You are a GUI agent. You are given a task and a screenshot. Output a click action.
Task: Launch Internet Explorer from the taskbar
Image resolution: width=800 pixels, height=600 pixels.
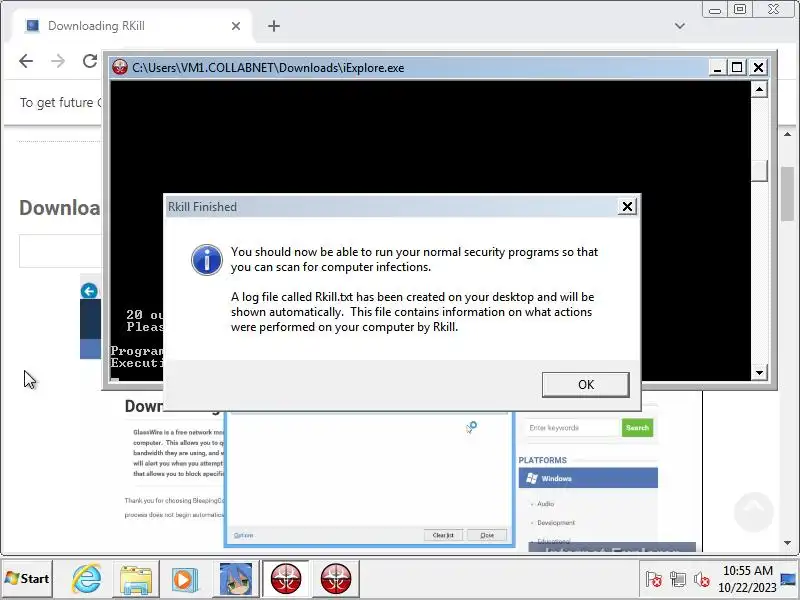[x=86, y=579]
